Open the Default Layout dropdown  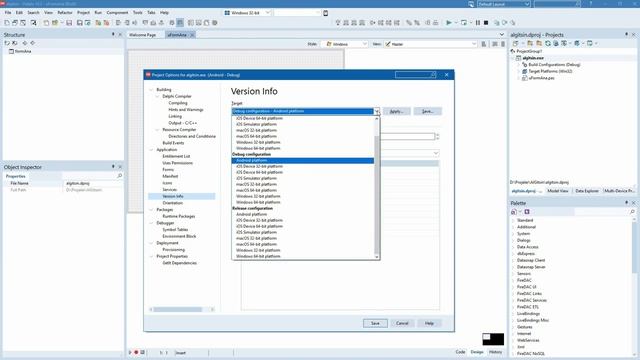click(504, 4)
